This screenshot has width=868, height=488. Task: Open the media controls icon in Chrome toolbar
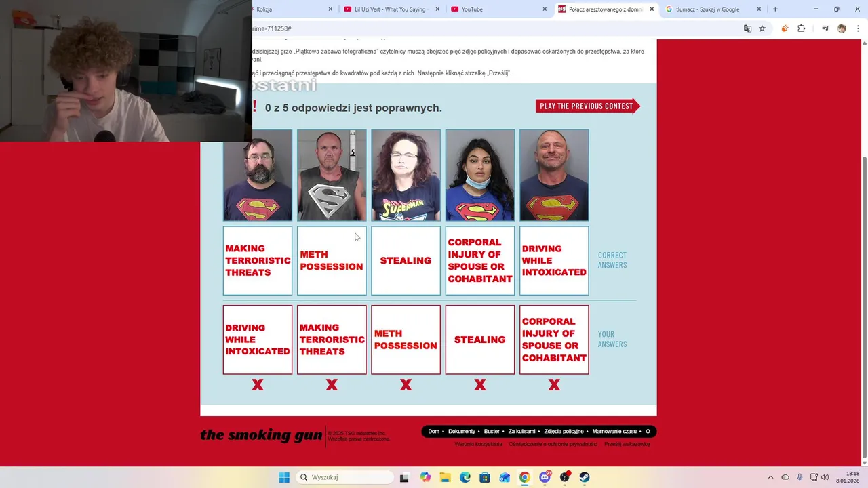[825, 28]
